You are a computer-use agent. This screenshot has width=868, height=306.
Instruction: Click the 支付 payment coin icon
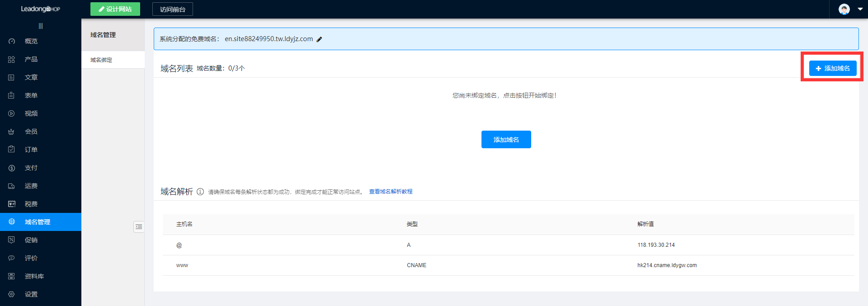pyautogui.click(x=12, y=168)
